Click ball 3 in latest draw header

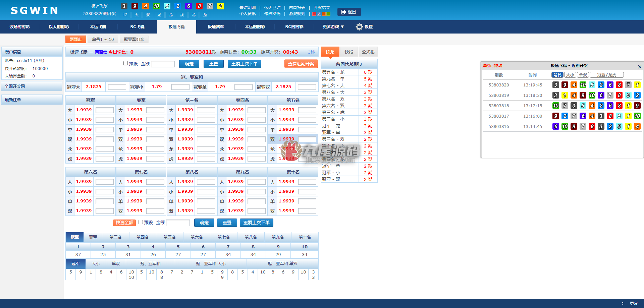point(124,6)
